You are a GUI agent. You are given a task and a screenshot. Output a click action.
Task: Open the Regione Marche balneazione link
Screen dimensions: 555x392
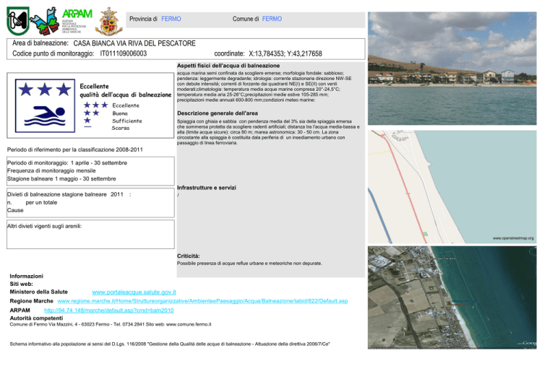pyautogui.click(x=202, y=301)
